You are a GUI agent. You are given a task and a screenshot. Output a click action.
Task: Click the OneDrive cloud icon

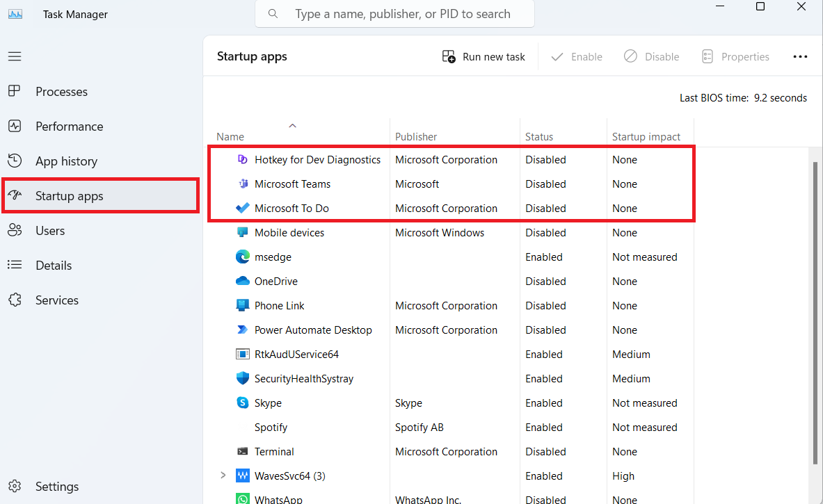(x=243, y=281)
